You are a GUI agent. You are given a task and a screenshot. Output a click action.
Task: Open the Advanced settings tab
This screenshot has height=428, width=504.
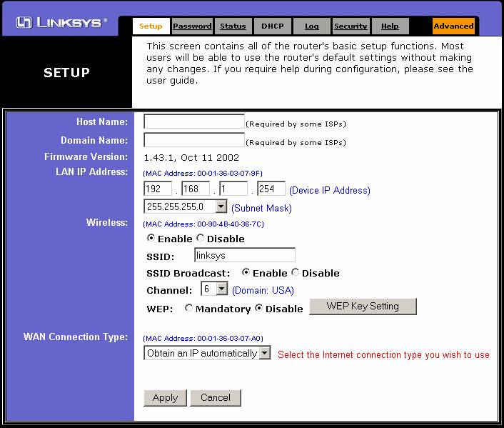coord(453,26)
